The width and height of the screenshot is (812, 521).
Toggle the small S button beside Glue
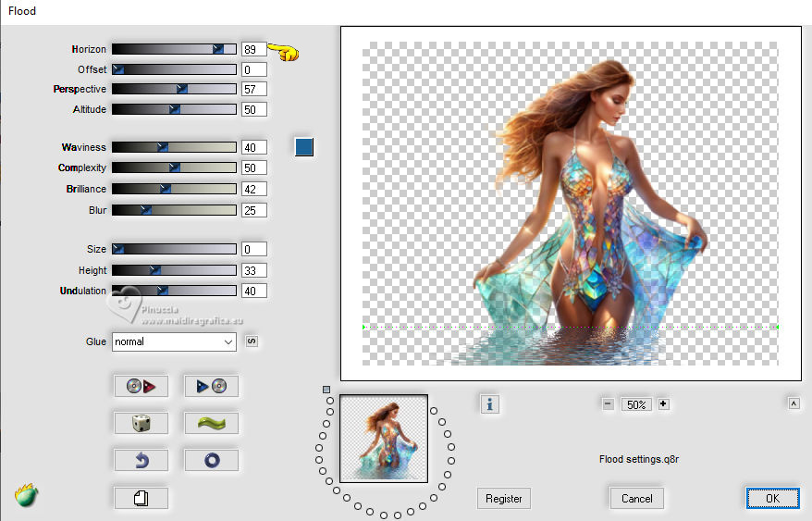[251, 341]
